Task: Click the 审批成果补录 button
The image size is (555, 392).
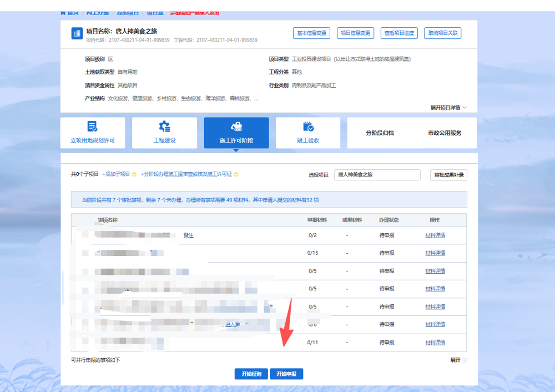Action: coord(448,175)
